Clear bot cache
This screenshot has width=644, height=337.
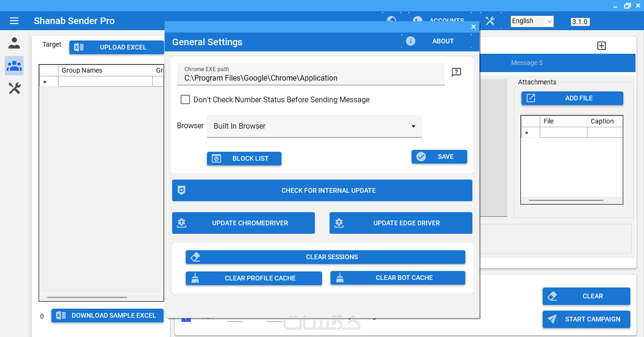click(397, 278)
